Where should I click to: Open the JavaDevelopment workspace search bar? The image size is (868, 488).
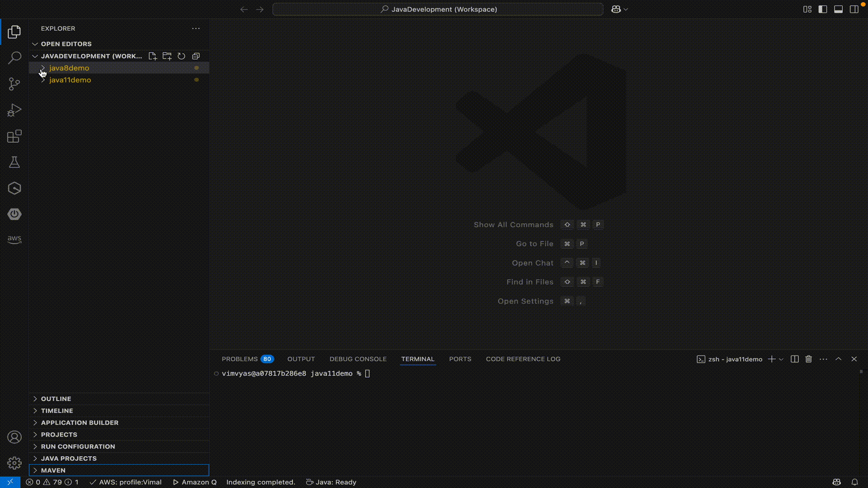pos(437,9)
